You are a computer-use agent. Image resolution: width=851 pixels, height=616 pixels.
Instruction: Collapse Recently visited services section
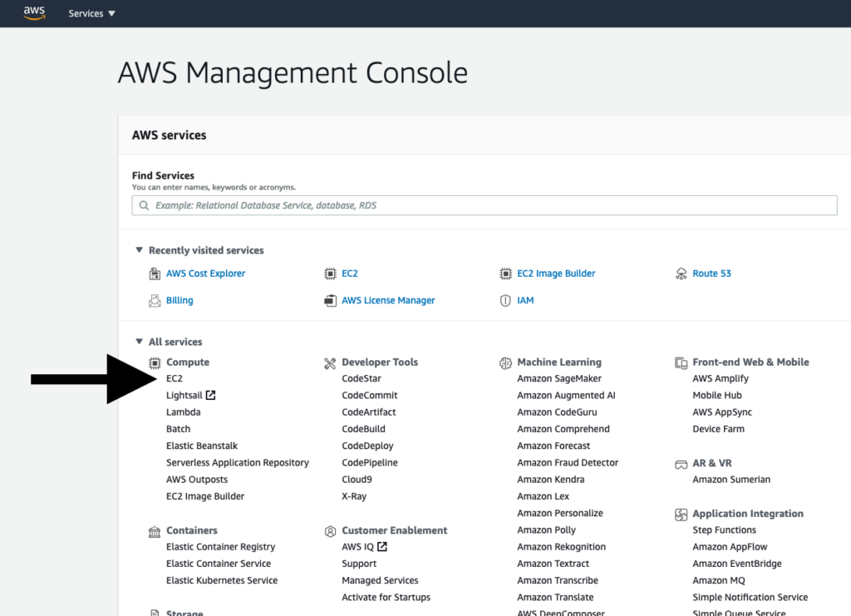[139, 249]
